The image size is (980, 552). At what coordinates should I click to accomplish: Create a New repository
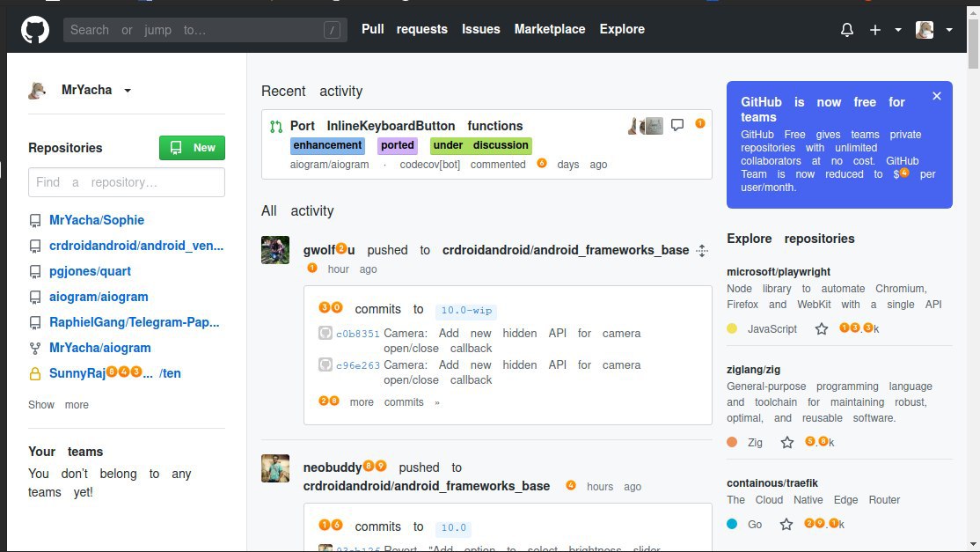click(x=192, y=148)
